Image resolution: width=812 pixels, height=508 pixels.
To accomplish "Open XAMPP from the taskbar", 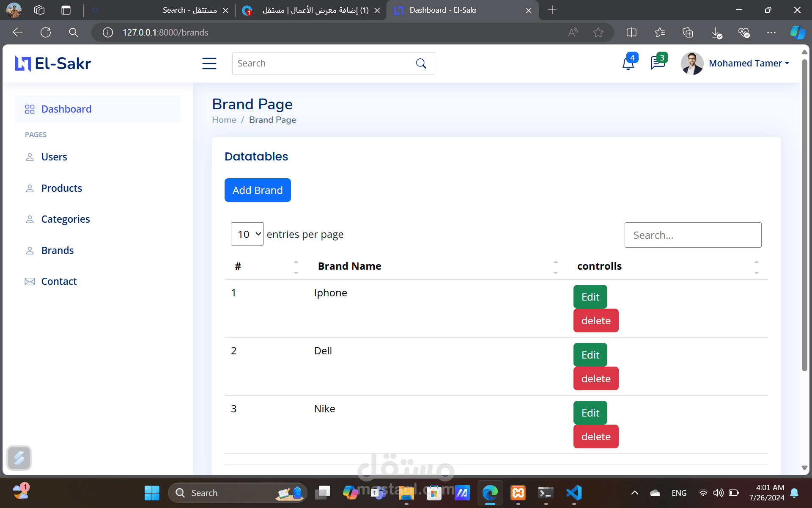I will [x=518, y=493].
